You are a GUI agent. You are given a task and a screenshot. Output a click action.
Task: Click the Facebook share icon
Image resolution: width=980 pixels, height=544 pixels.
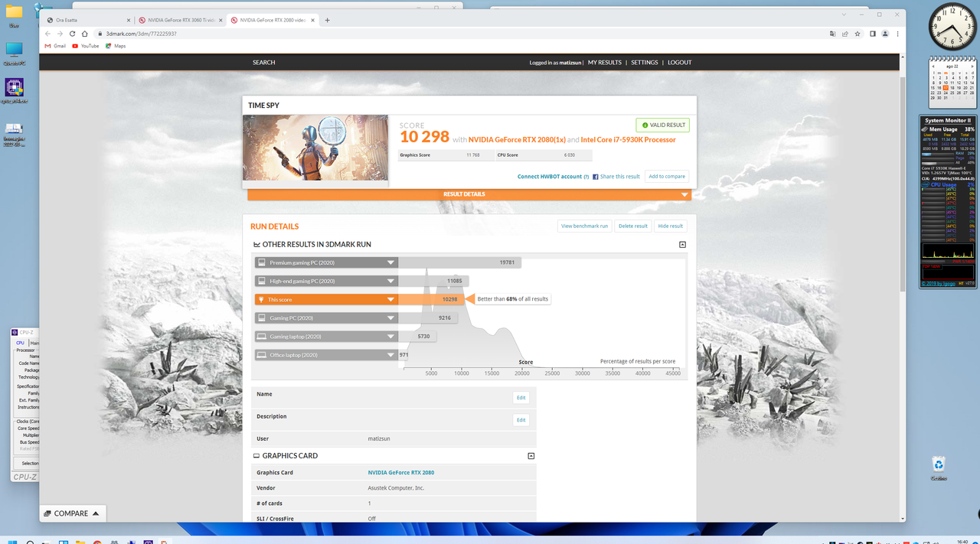(596, 177)
